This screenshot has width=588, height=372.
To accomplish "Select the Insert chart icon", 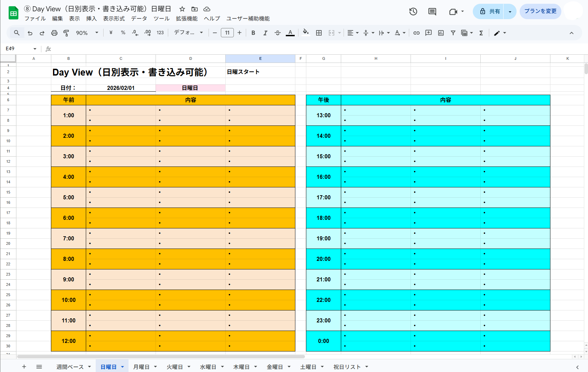I will 441,33.
